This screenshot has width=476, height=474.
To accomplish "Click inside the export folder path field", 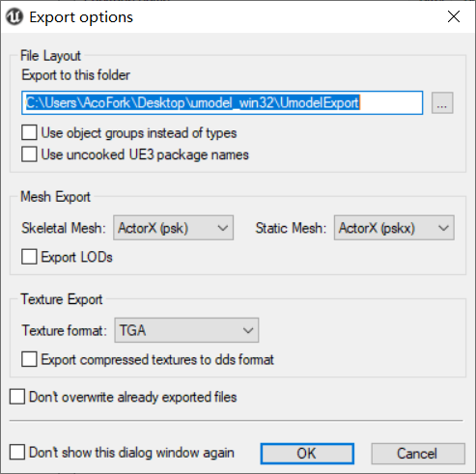I will pos(222,103).
